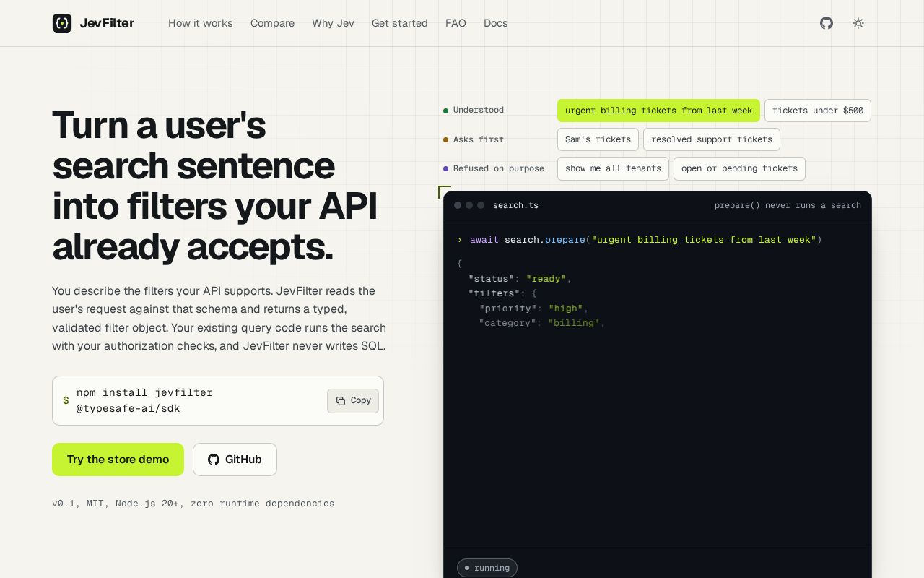Open the Docs nav link
Viewport: 924px width, 578px height.
pyautogui.click(x=496, y=23)
